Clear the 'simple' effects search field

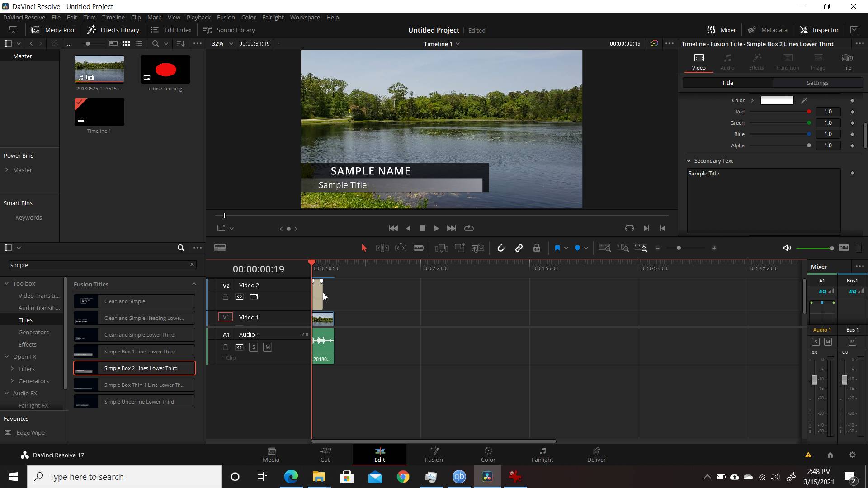tap(192, 265)
